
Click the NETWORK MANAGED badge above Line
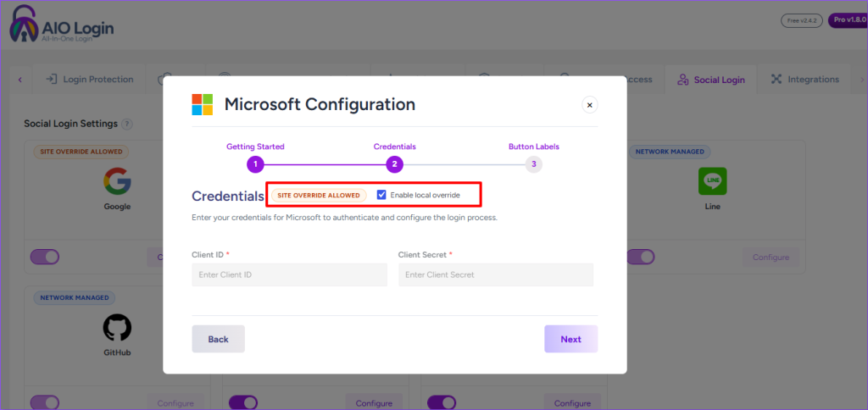click(x=670, y=152)
